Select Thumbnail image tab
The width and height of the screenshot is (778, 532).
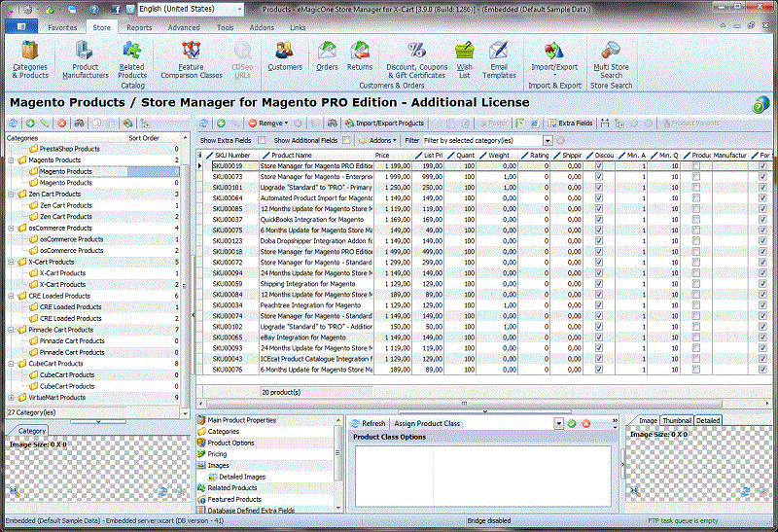point(677,420)
